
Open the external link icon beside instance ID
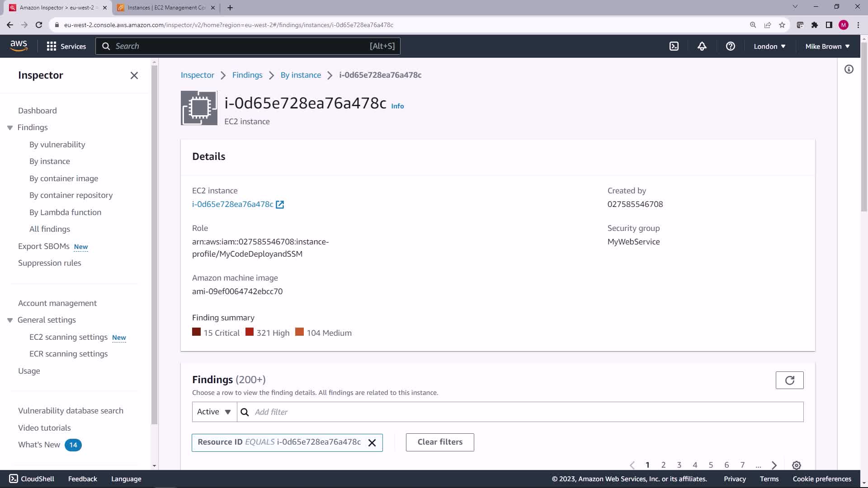(x=280, y=205)
